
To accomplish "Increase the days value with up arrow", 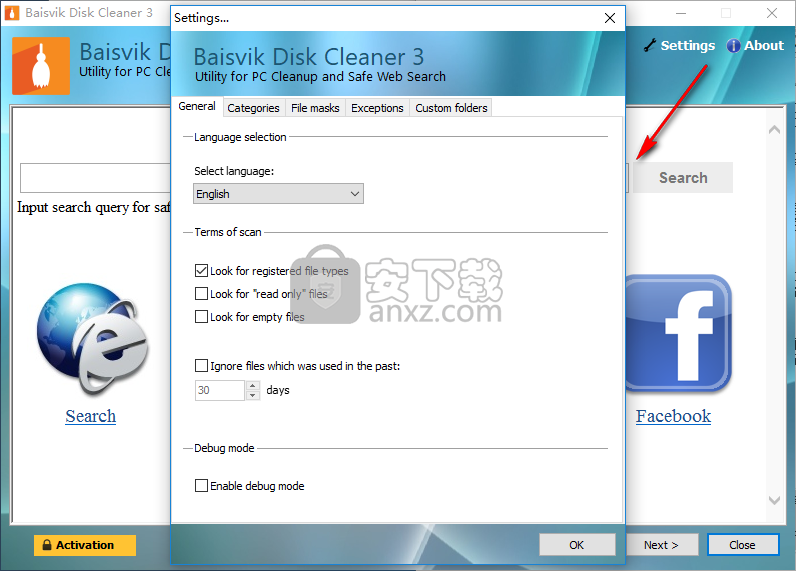I will pyautogui.click(x=253, y=385).
